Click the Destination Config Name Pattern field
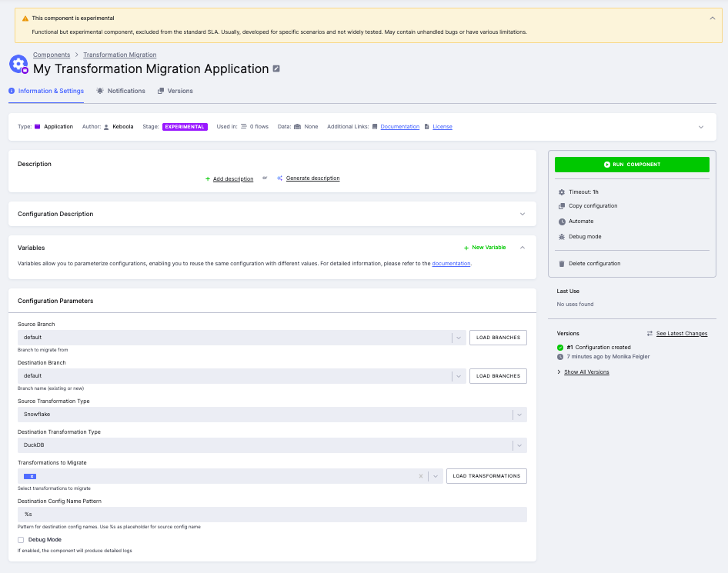The image size is (728, 573). point(272,514)
